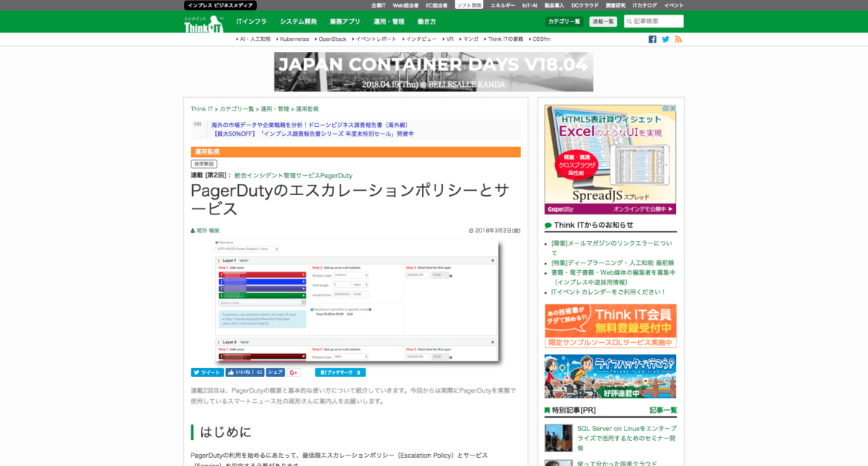This screenshot has width=868, height=466.
Task: Open the Twitter bird icon link
Action: tap(665, 39)
